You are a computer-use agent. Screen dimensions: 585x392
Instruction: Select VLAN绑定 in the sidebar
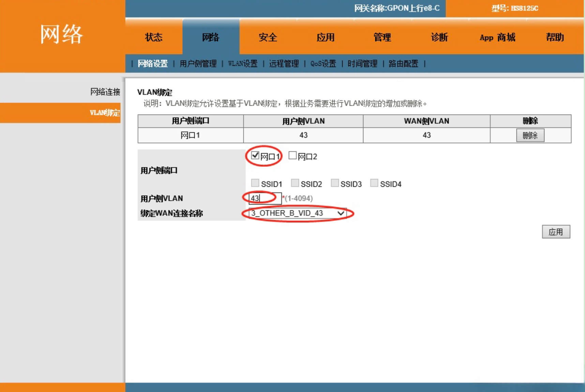tap(105, 112)
